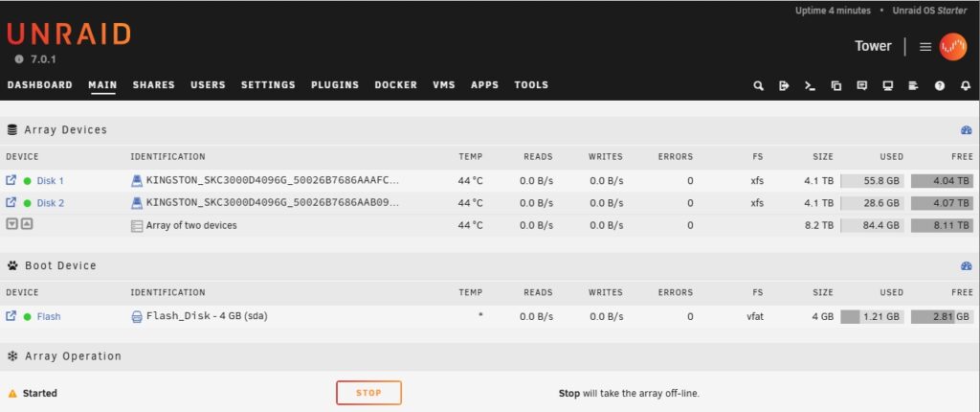Click the help question mark icon

click(940, 86)
